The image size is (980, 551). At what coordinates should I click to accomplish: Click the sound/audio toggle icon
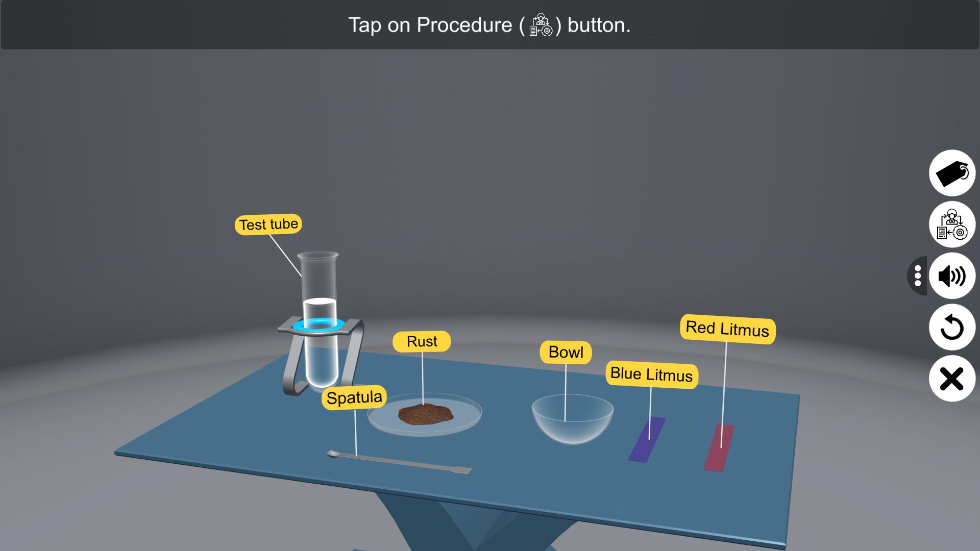click(952, 276)
